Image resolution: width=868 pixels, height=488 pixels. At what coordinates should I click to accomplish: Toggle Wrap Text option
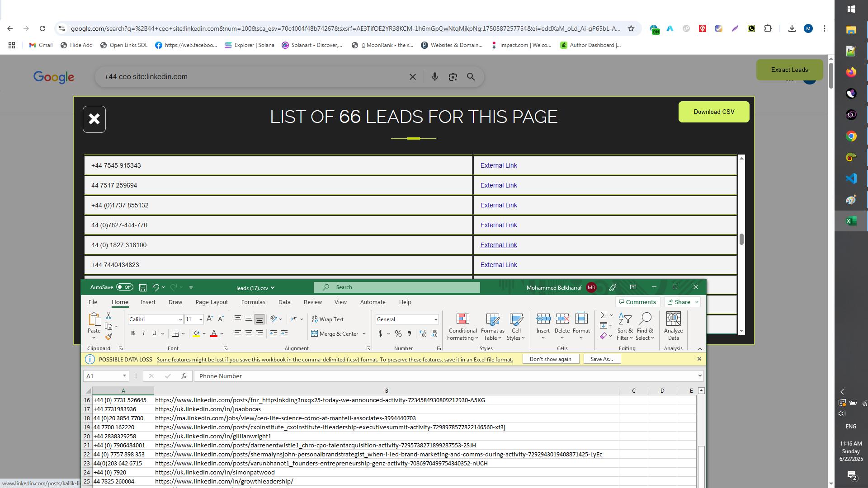(x=328, y=319)
